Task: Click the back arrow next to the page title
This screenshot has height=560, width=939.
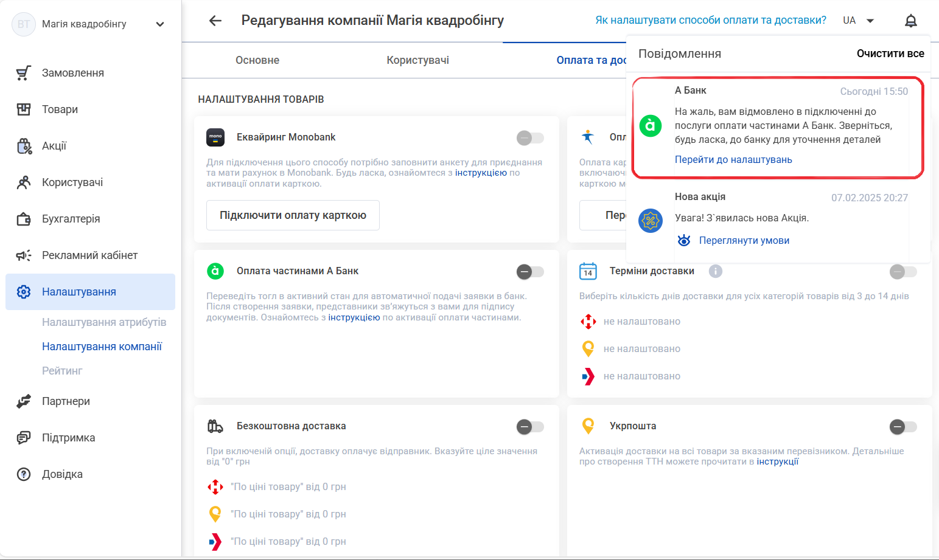Action: pyautogui.click(x=215, y=21)
